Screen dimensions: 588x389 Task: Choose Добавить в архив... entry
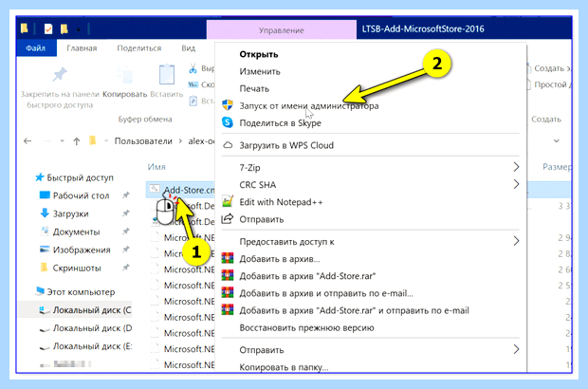point(280,259)
